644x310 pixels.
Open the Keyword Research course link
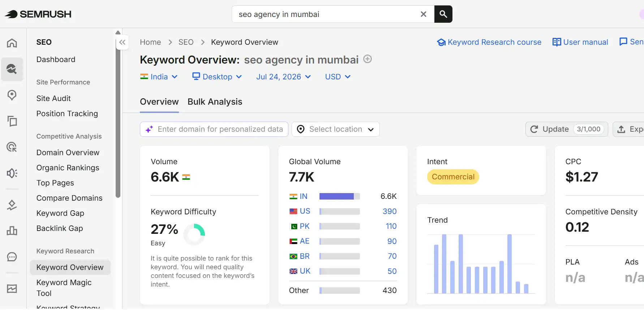click(x=489, y=42)
